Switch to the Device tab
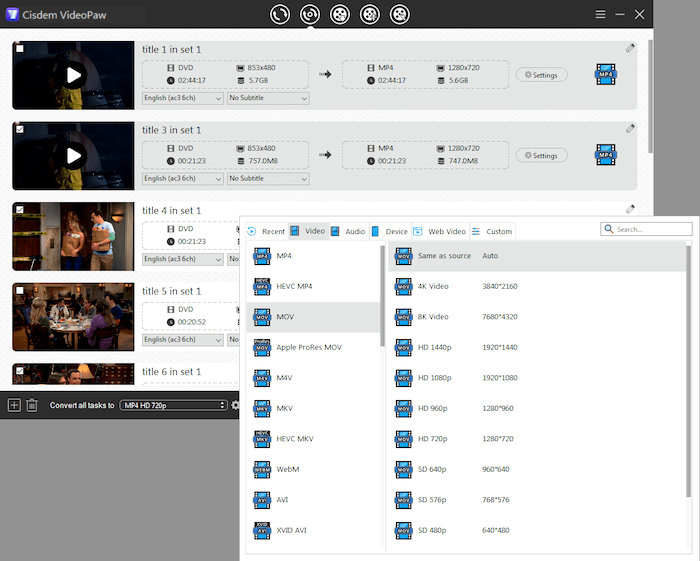Viewport: 700px width, 561px height. [390, 231]
